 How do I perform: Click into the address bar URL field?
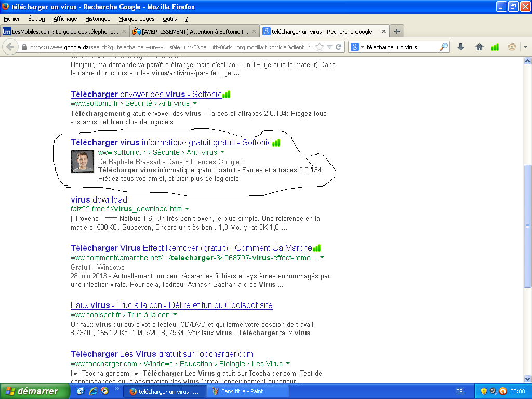171,47
